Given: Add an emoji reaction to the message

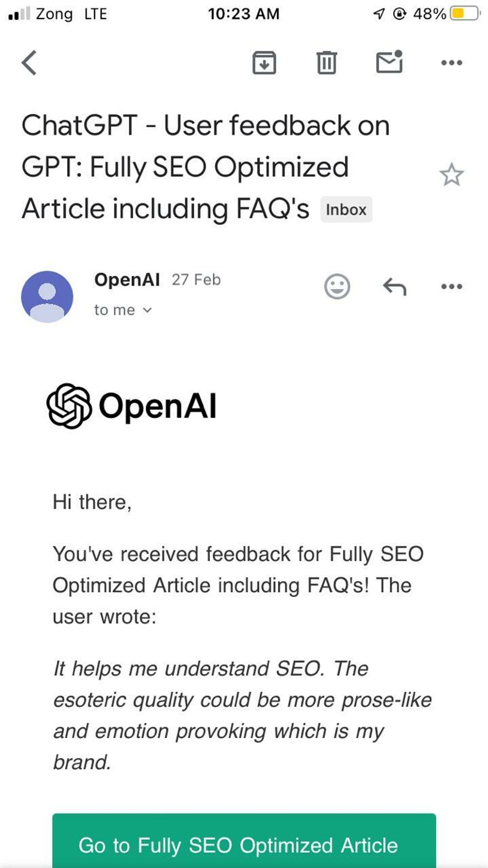Looking at the screenshot, I should 337,287.
